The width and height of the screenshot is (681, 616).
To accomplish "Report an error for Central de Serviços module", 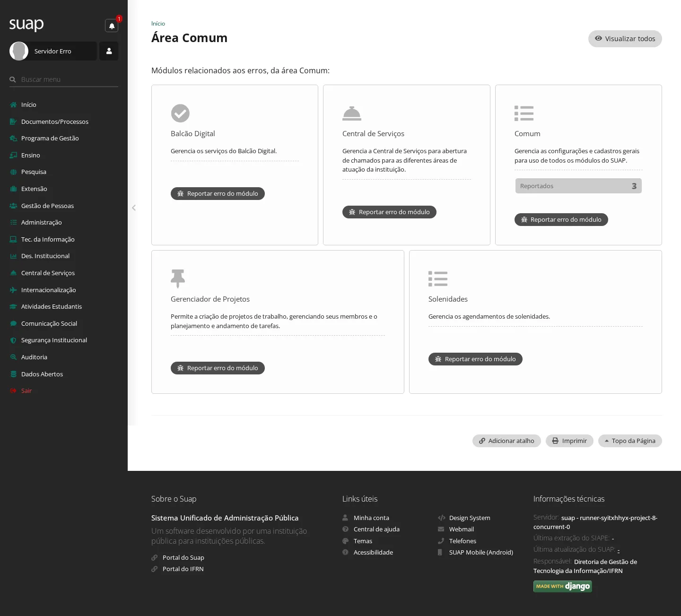I will [389, 212].
